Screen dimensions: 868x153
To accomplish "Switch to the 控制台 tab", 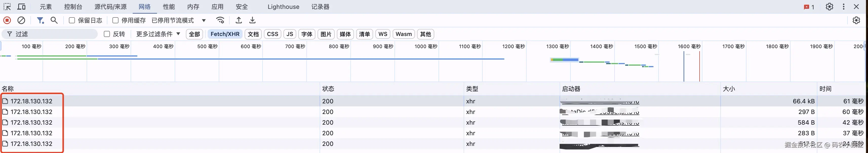I will pos(73,7).
